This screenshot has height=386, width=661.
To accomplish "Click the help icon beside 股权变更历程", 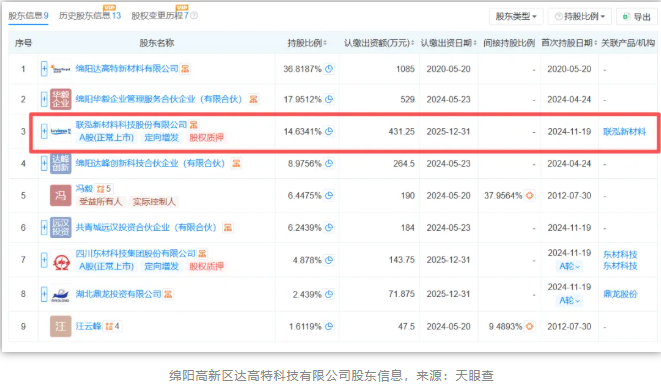I will click(x=194, y=16).
